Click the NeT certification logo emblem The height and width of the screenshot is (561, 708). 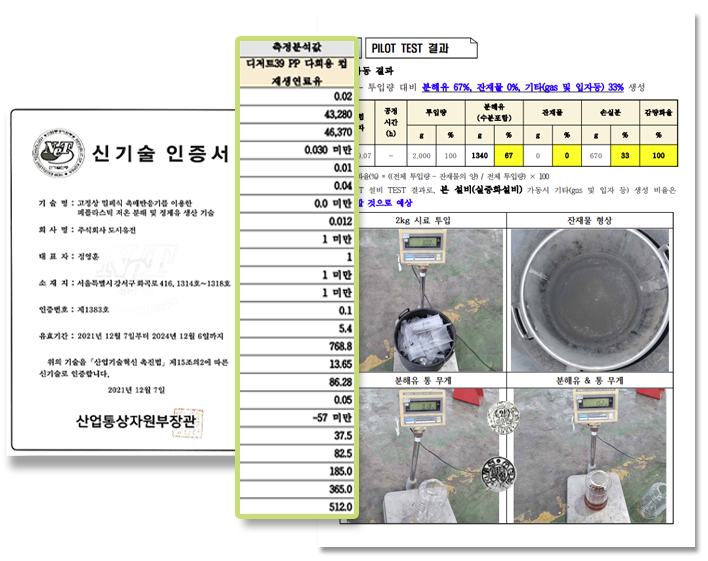[x=59, y=153]
